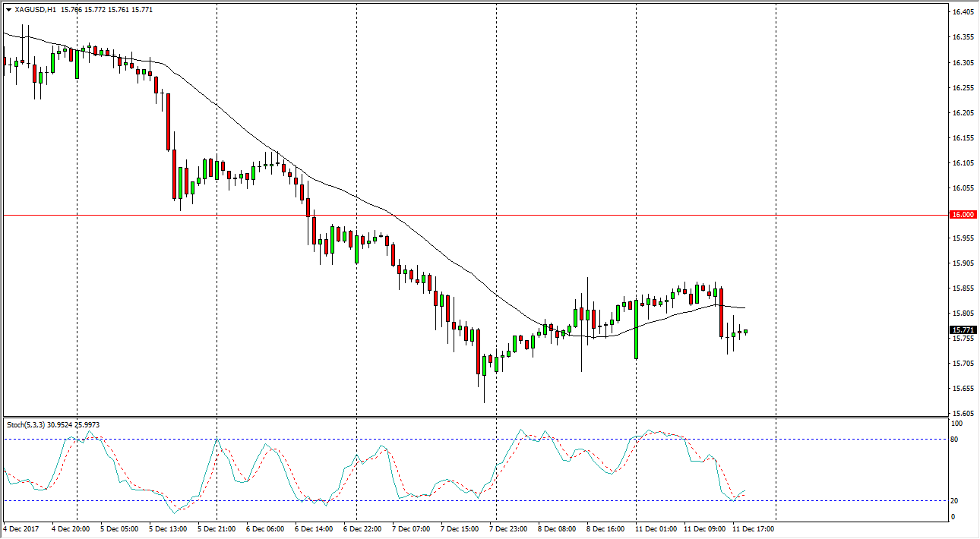Click the 15.605 price on the price scale

[963, 413]
